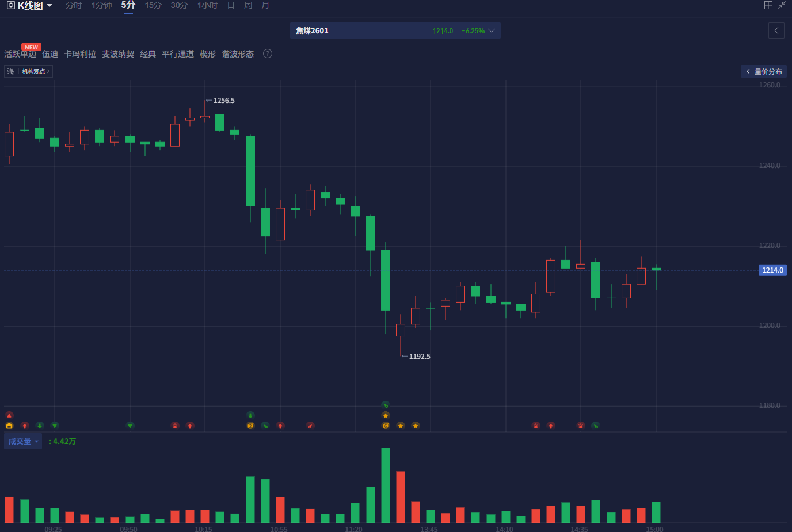This screenshot has height=532, width=792.
Task: Click the shrink/exit fullscreen arrows icon
Action: 782,5
